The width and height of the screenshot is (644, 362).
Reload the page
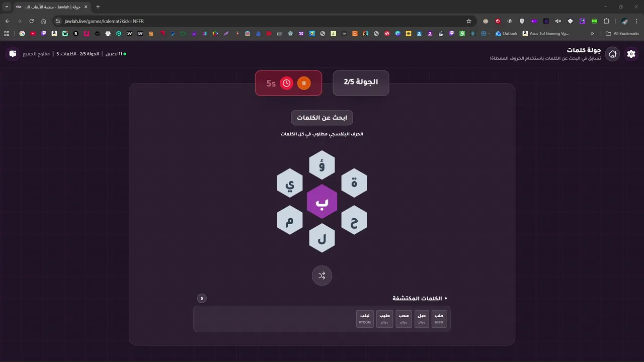pos(31,21)
